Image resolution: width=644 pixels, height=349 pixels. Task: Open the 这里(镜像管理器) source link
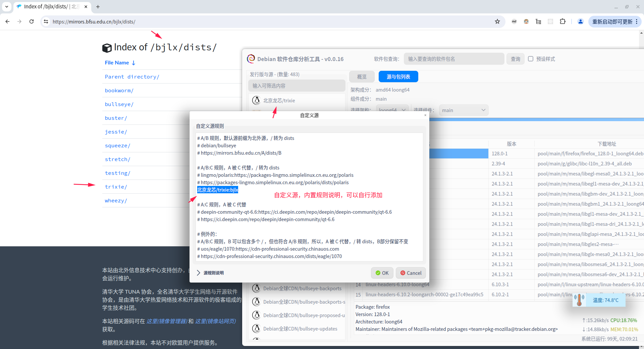167,321
